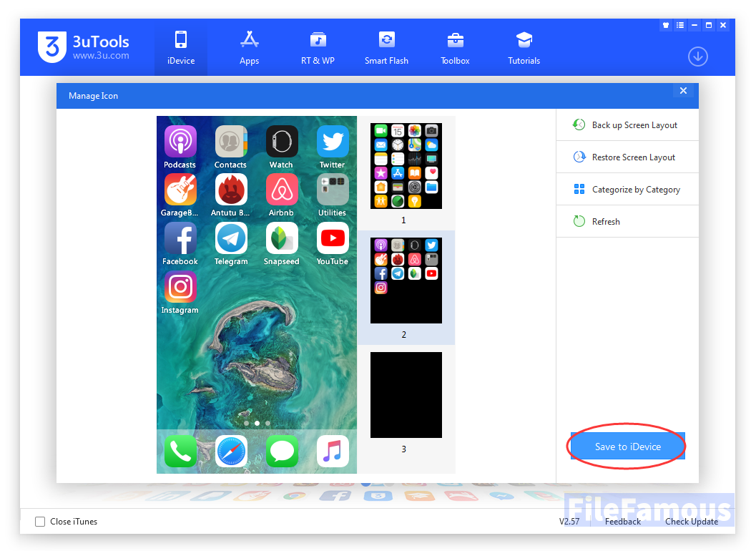
Task: Click the Save to iDevice button
Action: 628,447
